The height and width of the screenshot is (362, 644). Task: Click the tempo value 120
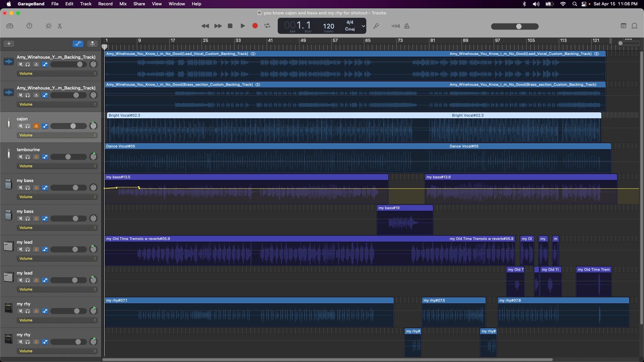(328, 26)
